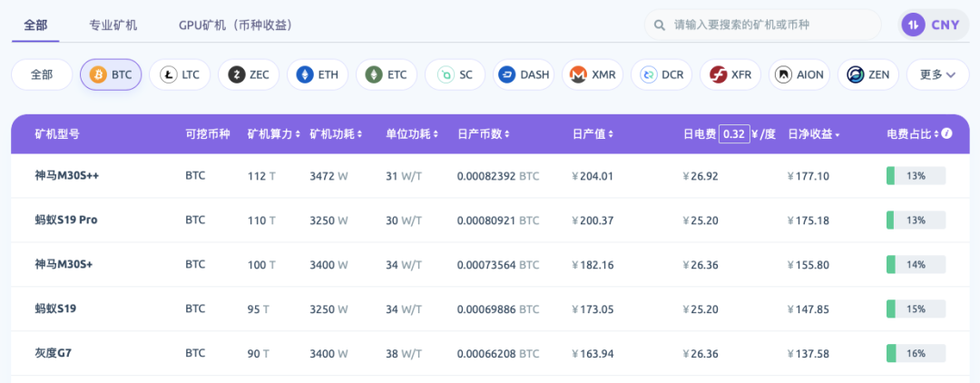
Task: Choose the ZEC coin filter
Action: click(x=249, y=74)
